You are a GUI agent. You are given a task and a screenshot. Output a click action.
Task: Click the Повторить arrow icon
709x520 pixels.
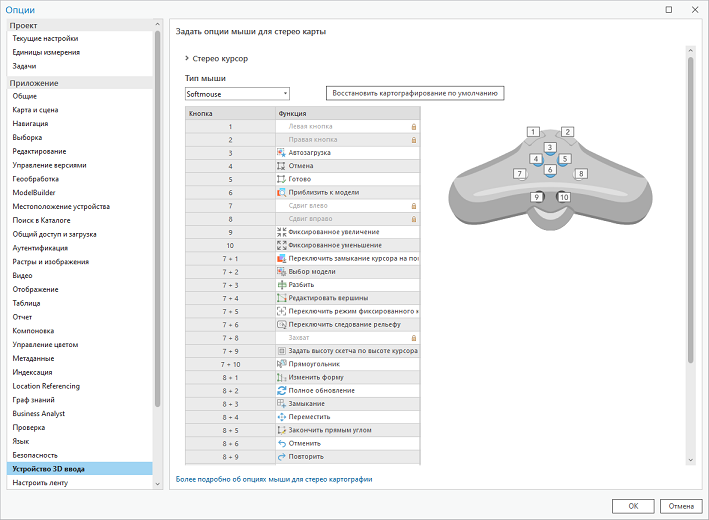281,457
